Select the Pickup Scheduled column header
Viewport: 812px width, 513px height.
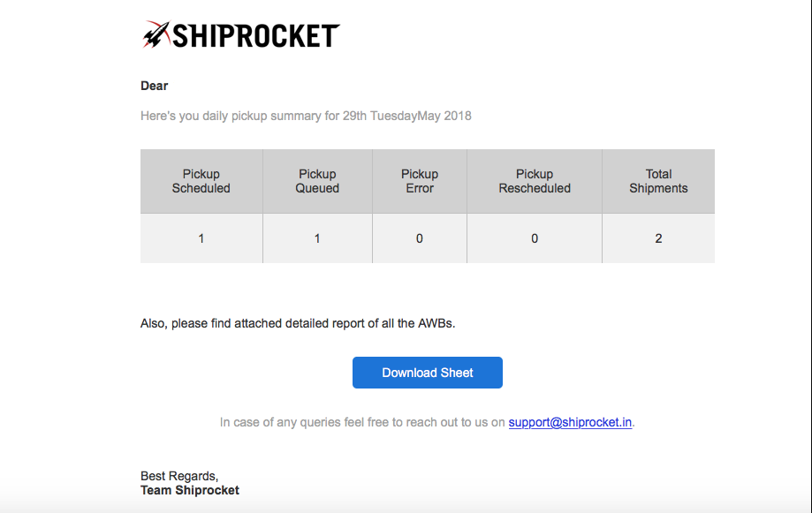click(201, 181)
